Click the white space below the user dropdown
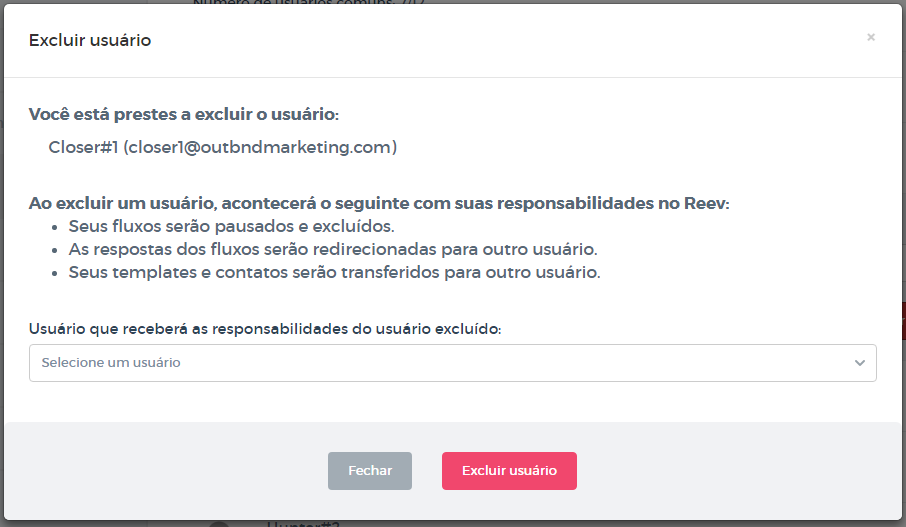The width and height of the screenshot is (906, 527). tap(450, 402)
